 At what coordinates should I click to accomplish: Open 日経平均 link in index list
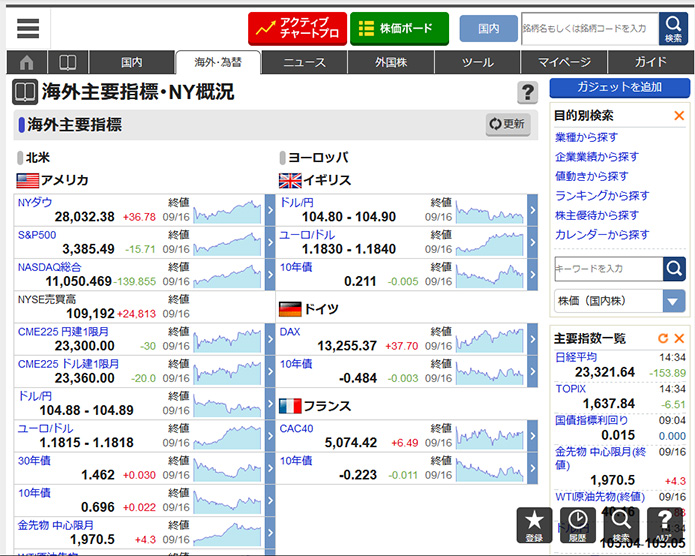pos(576,357)
